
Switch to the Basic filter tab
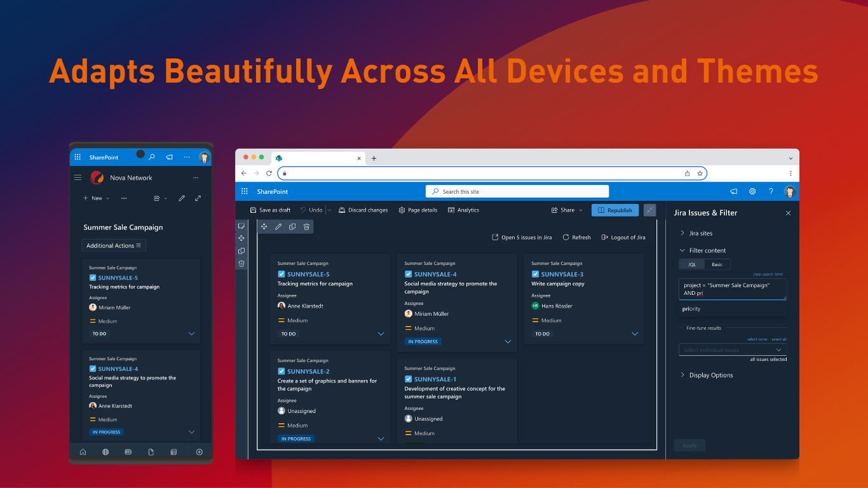[x=717, y=264]
